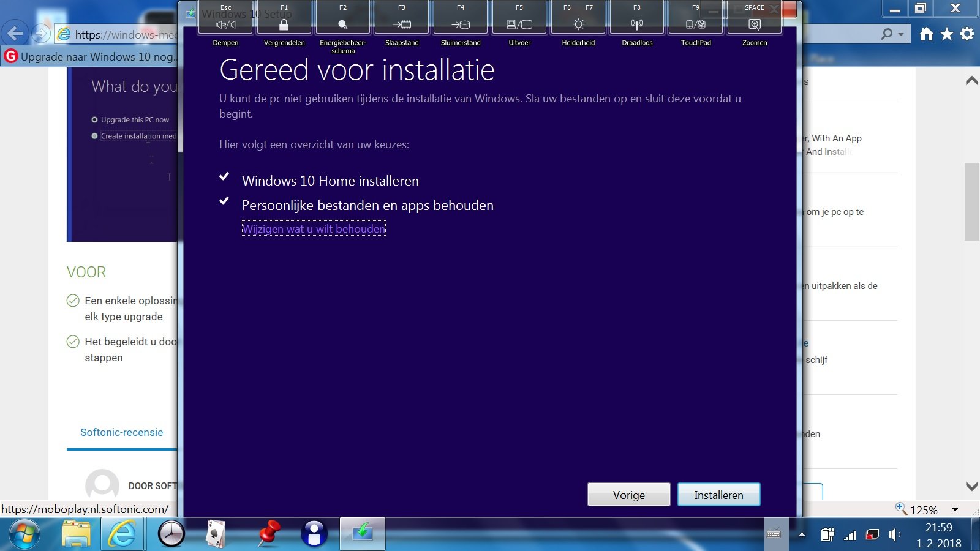
Task: Click 'Hier volgt een overzicht van uw keuzes' text
Action: [314, 144]
